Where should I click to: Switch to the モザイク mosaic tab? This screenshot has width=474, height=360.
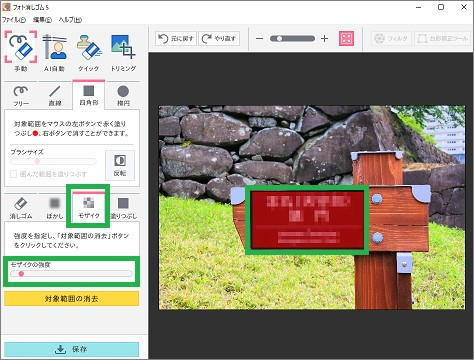[89, 207]
